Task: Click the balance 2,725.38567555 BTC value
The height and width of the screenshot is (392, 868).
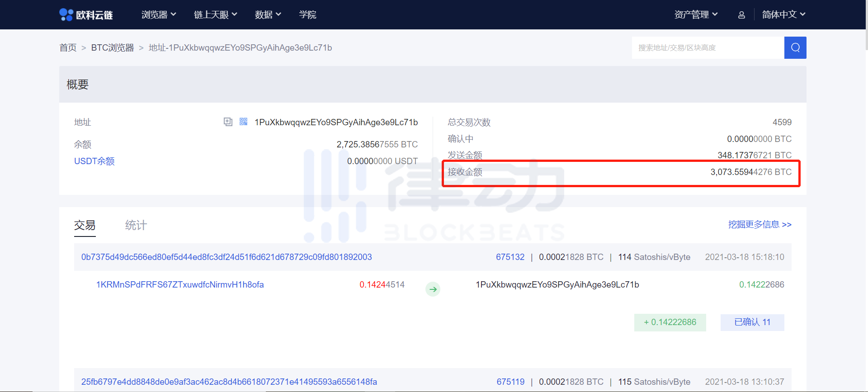Action: [377, 145]
